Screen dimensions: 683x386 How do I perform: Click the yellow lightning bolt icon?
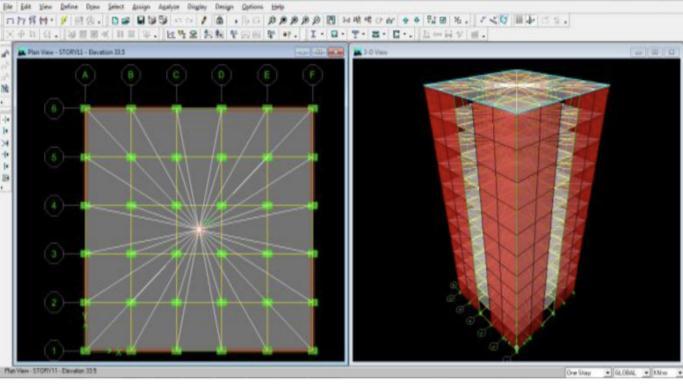pyautogui.click(x=64, y=20)
